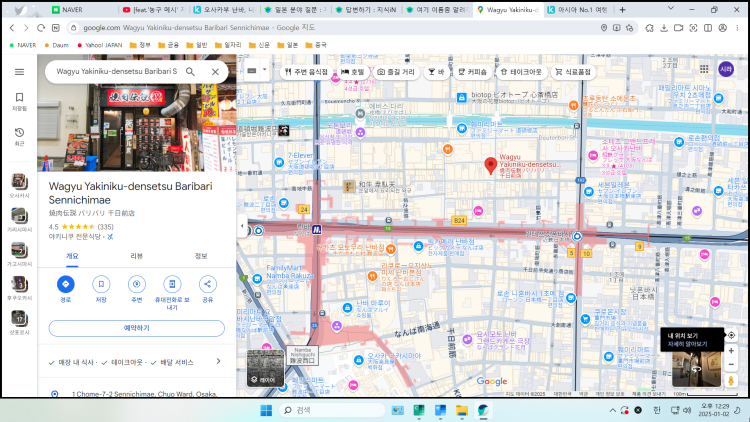Filter map by Groceries (식료품점) chip
Image resolution: width=750 pixels, height=422 pixels.
tap(573, 72)
